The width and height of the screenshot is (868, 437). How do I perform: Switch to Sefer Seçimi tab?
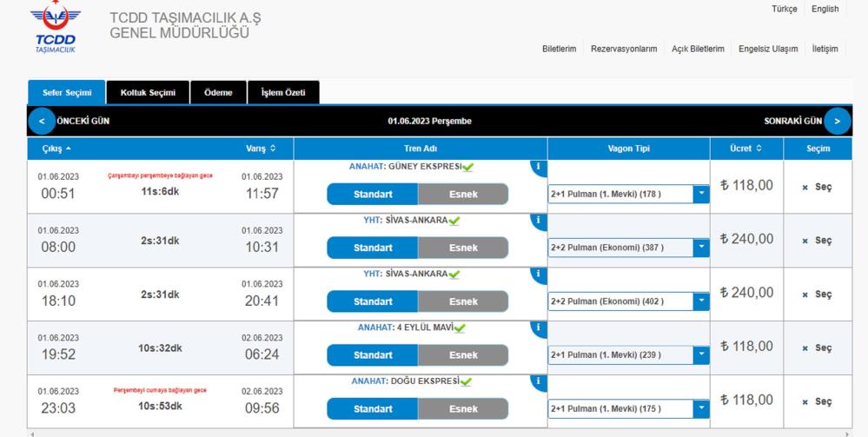(67, 92)
